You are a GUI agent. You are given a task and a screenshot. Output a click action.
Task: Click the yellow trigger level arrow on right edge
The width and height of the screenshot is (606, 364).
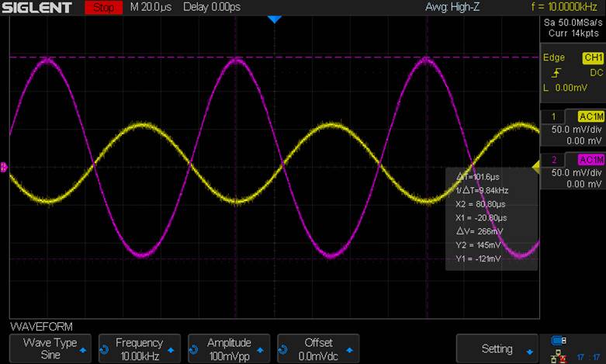coord(535,167)
